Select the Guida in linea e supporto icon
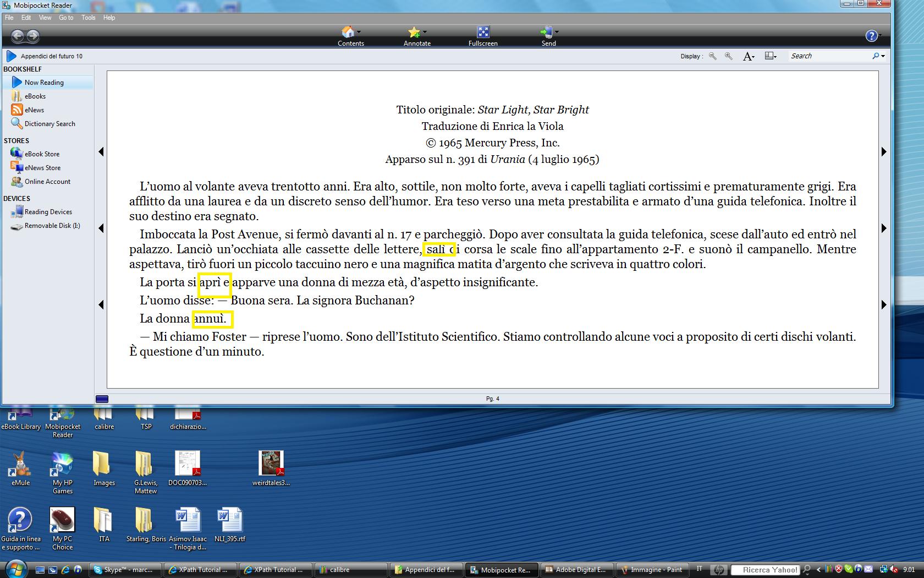This screenshot has height=578, width=924. click(20, 529)
